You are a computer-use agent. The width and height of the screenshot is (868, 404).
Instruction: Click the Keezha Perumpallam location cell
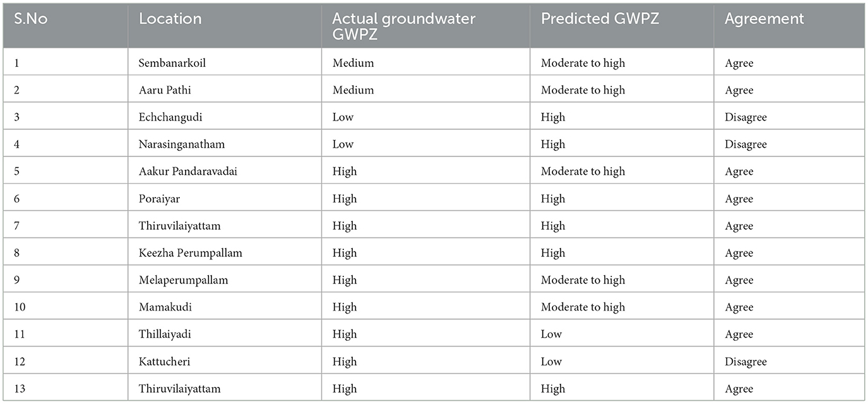pyautogui.click(x=190, y=253)
